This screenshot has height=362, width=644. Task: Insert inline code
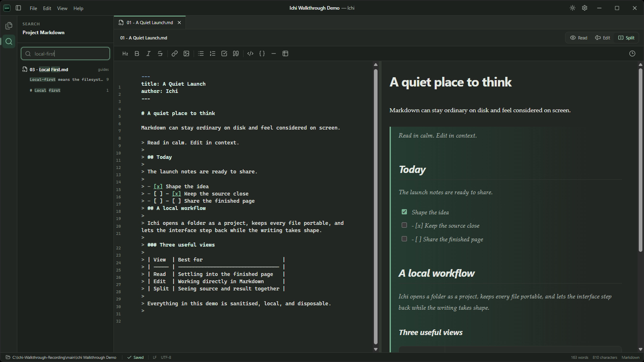click(x=250, y=53)
